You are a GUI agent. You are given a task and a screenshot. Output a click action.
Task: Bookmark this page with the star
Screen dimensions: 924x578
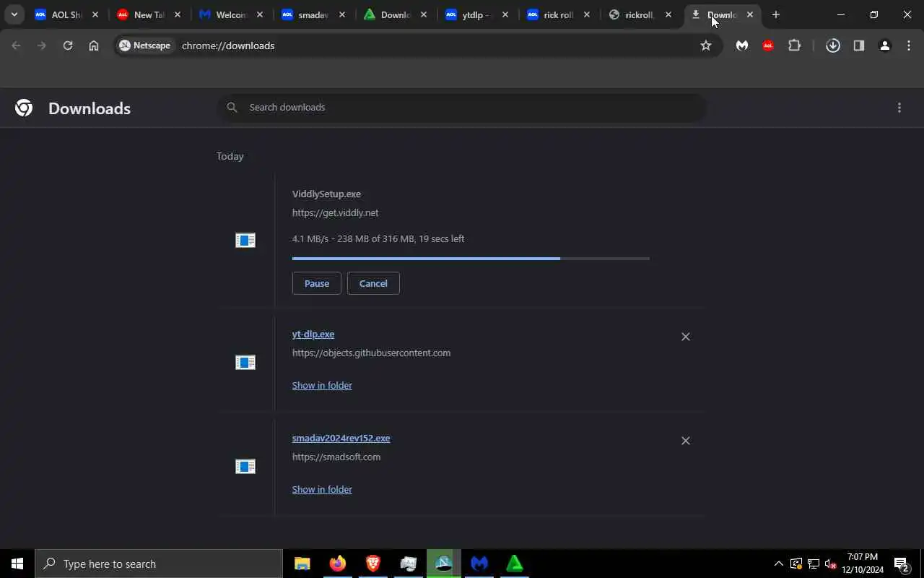pos(706,46)
